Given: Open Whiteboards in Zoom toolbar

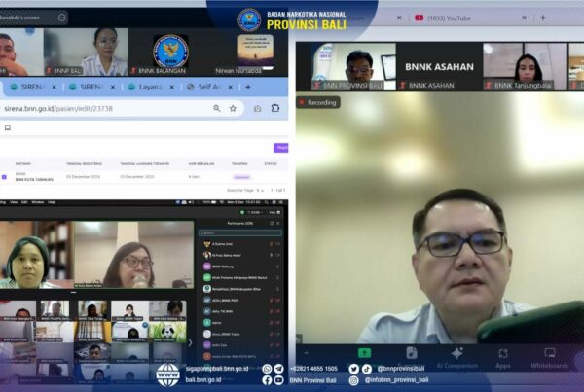Looking at the screenshot, I should (550, 358).
